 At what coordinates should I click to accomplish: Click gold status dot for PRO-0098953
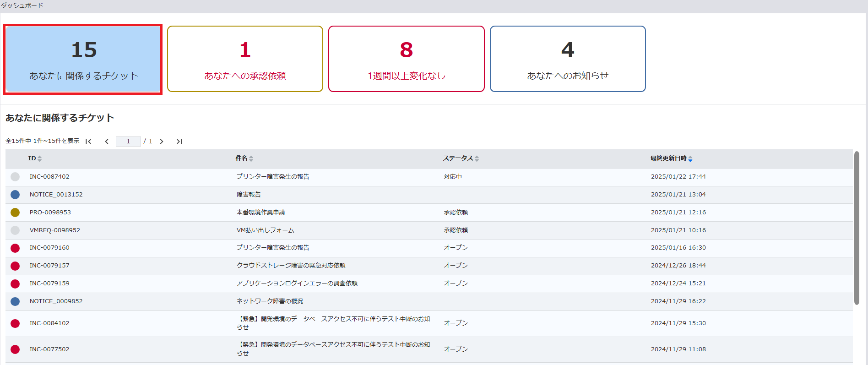click(x=15, y=212)
